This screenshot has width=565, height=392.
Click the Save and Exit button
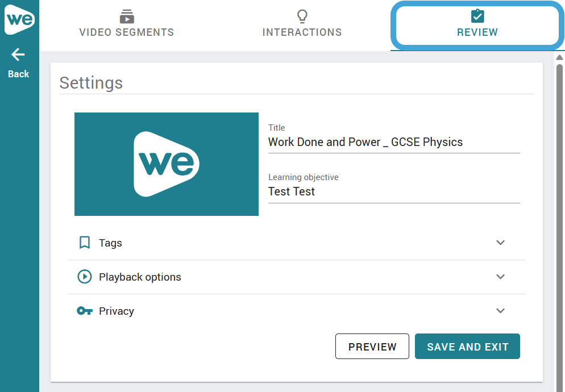(467, 347)
